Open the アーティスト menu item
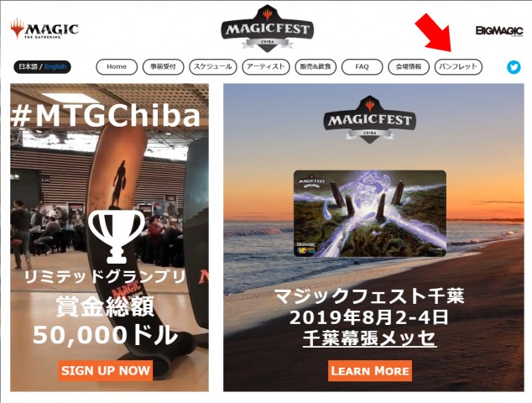This screenshot has height=403, width=532. point(266,67)
